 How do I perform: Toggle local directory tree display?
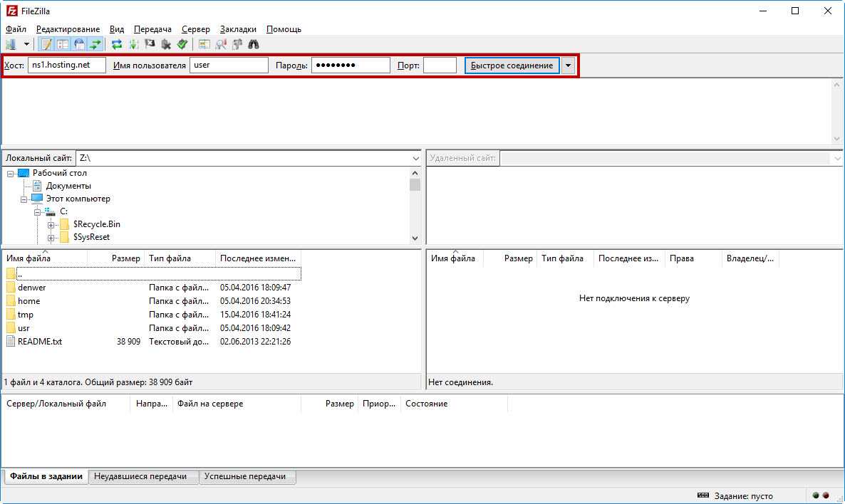click(x=63, y=44)
